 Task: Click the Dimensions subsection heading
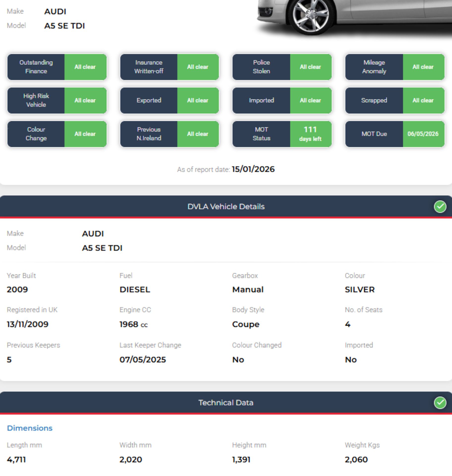[x=30, y=428]
